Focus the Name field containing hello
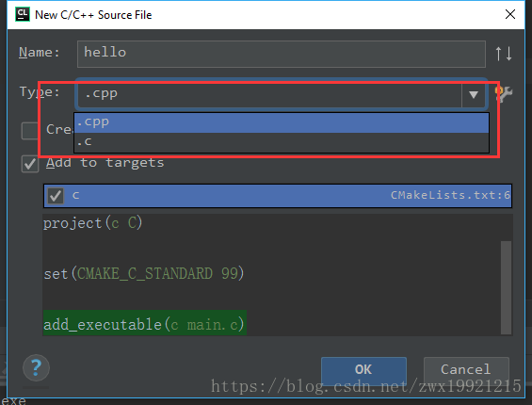Screen dimensions: 532x405 (282, 54)
